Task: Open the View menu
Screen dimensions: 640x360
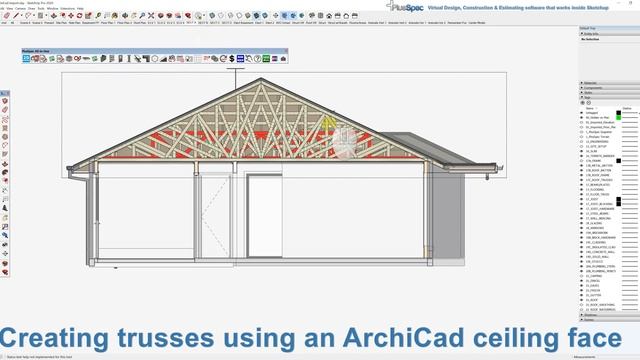Action: pos(9,8)
